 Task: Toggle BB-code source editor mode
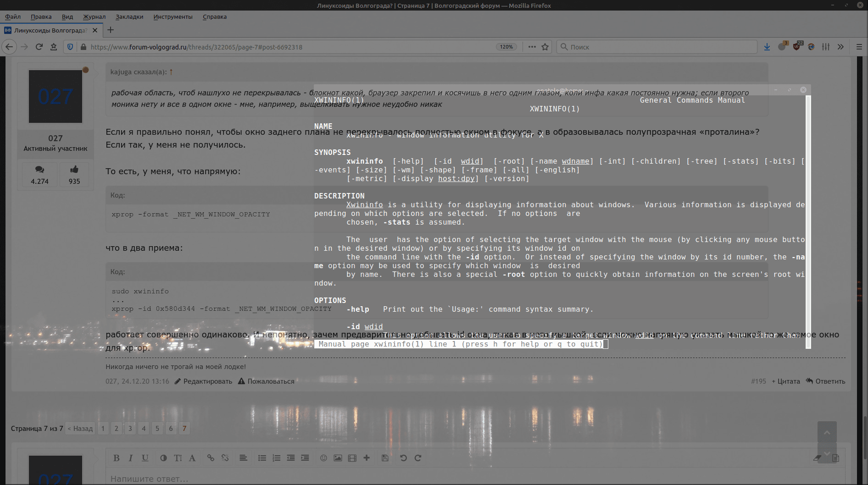835,458
